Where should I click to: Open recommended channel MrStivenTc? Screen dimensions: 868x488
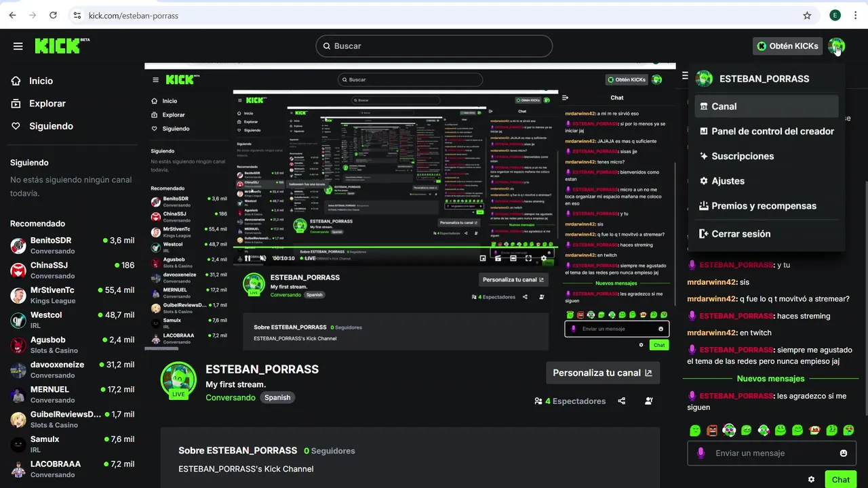click(x=73, y=295)
